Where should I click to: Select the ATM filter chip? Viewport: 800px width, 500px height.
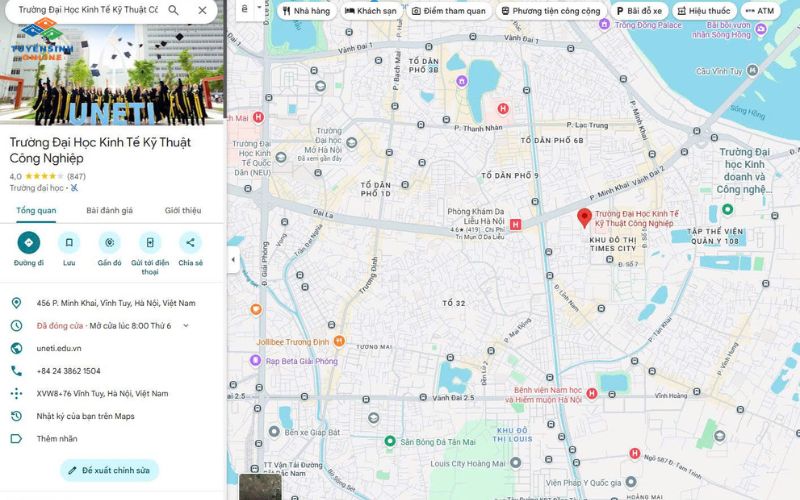(760, 11)
